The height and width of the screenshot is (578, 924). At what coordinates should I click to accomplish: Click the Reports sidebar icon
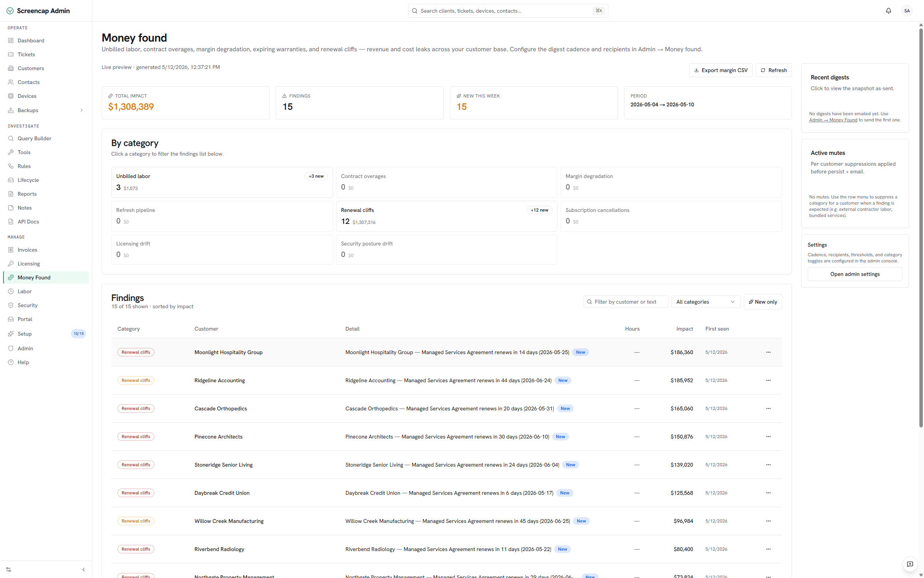click(11, 194)
